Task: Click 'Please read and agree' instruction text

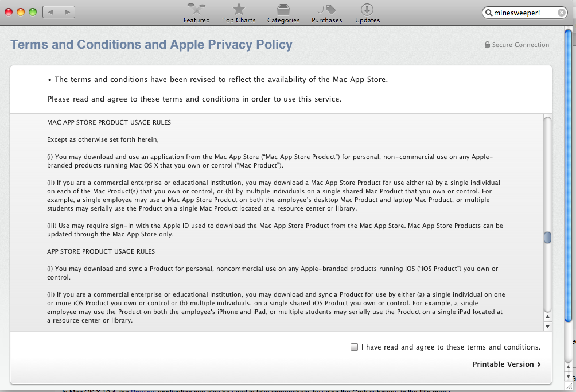Action: point(194,99)
